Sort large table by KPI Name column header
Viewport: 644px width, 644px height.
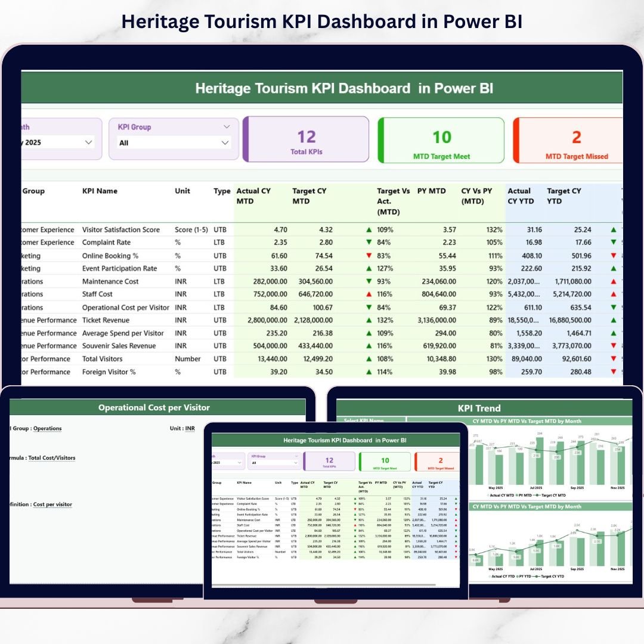(100, 191)
